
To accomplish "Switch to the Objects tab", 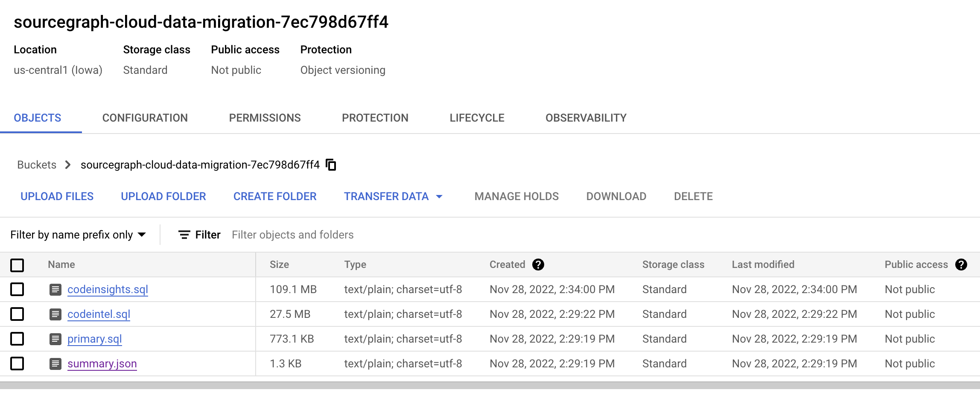I will coord(38,118).
